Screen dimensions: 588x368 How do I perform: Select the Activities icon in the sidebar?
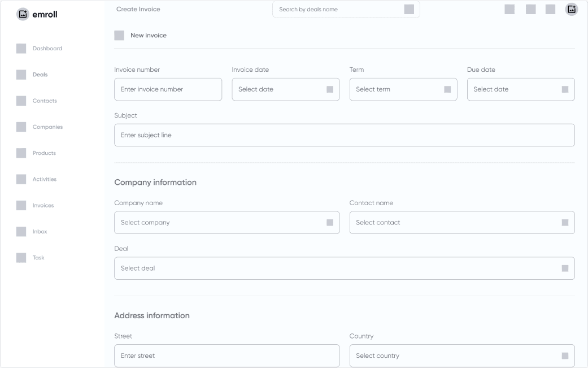click(21, 179)
